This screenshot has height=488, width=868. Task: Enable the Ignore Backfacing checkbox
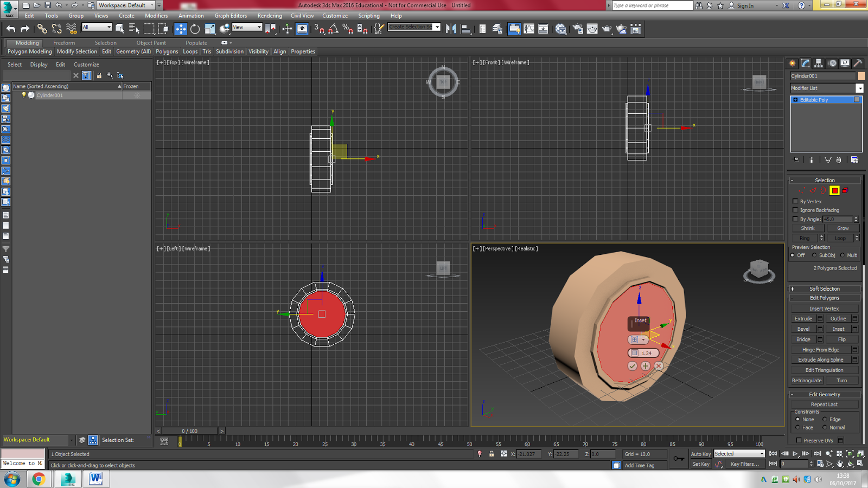[795, 210]
